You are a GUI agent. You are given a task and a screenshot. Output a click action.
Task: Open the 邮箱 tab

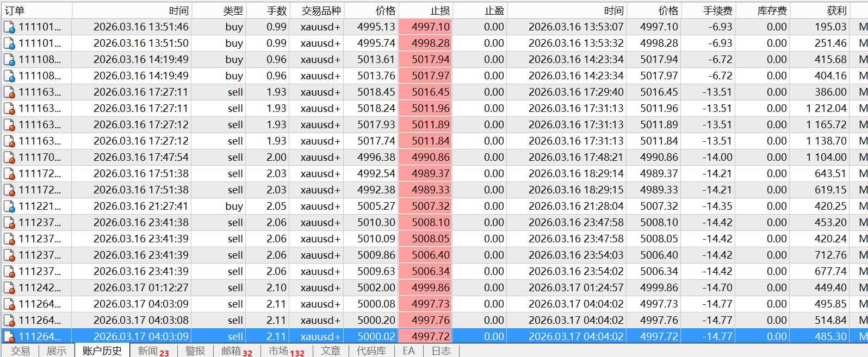[237, 350]
